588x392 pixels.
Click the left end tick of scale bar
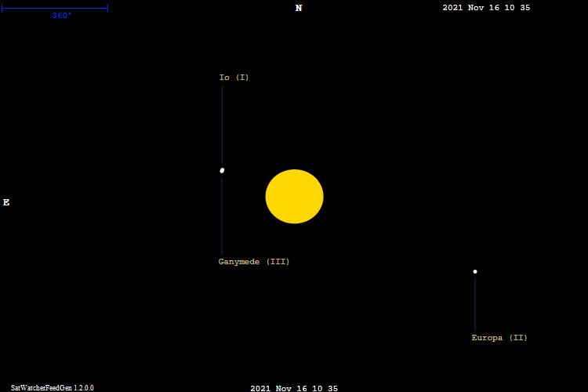pyautogui.click(x=2, y=8)
